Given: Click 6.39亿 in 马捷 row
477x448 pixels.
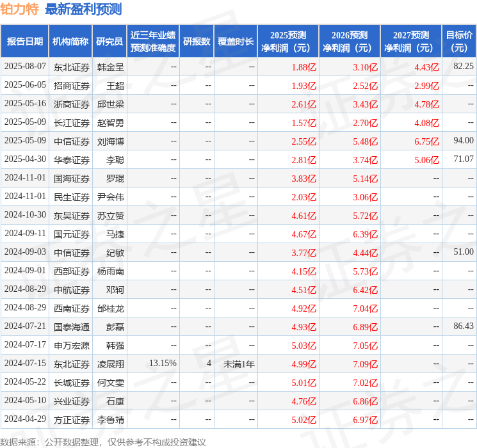Looking at the screenshot, I should point(365,234).
